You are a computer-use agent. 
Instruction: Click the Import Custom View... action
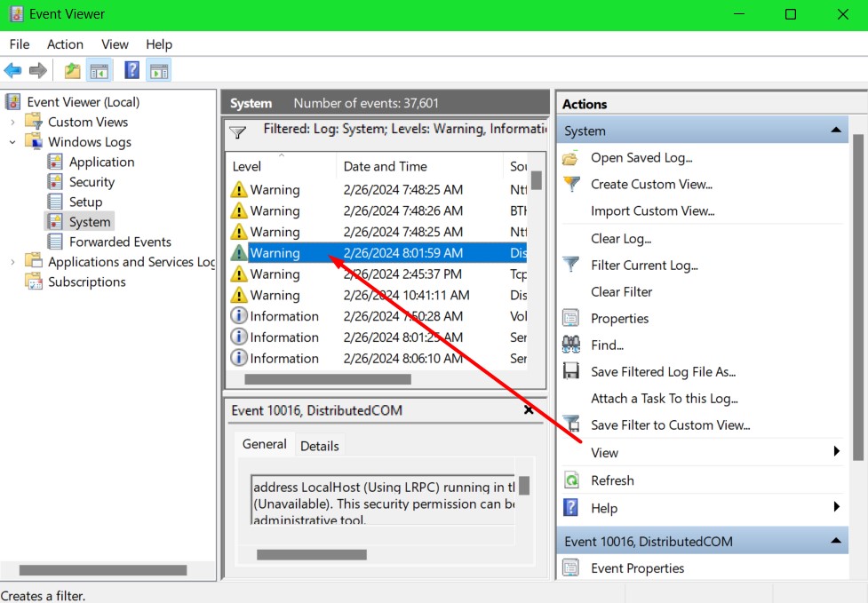click(x=653, y=211)
